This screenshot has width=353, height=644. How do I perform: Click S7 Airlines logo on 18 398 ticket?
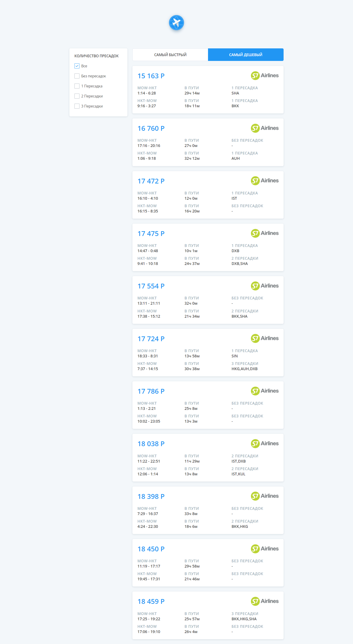tap(265, 496)
